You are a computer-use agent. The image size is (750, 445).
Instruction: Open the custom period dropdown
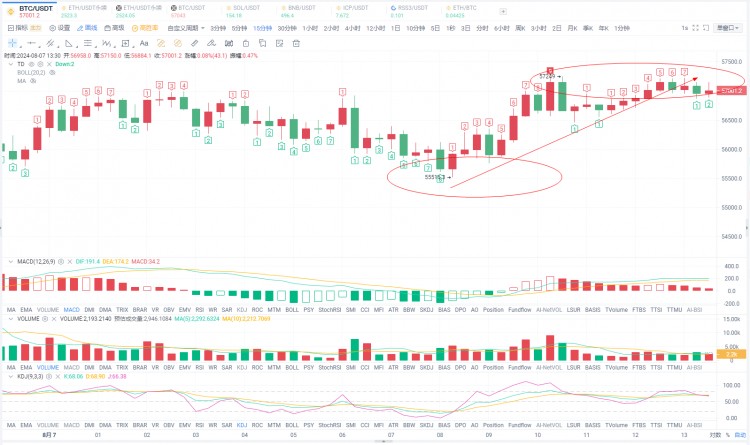186,28
